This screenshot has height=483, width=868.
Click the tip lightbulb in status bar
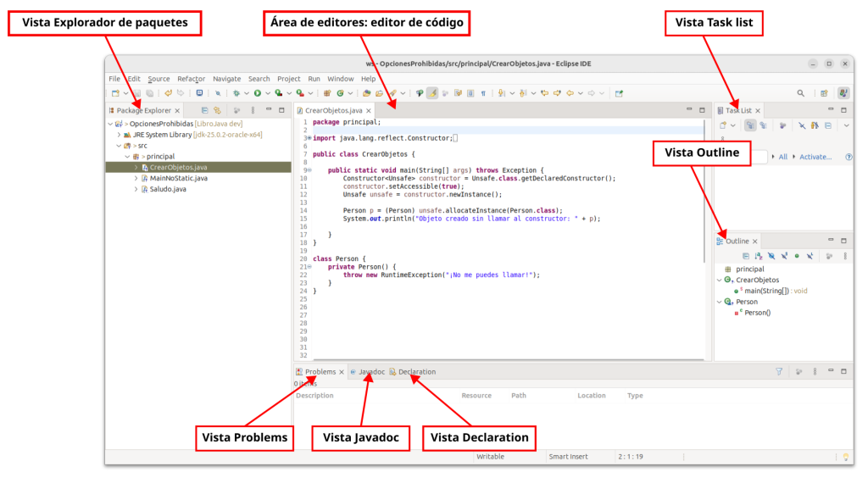coord(845,457)
